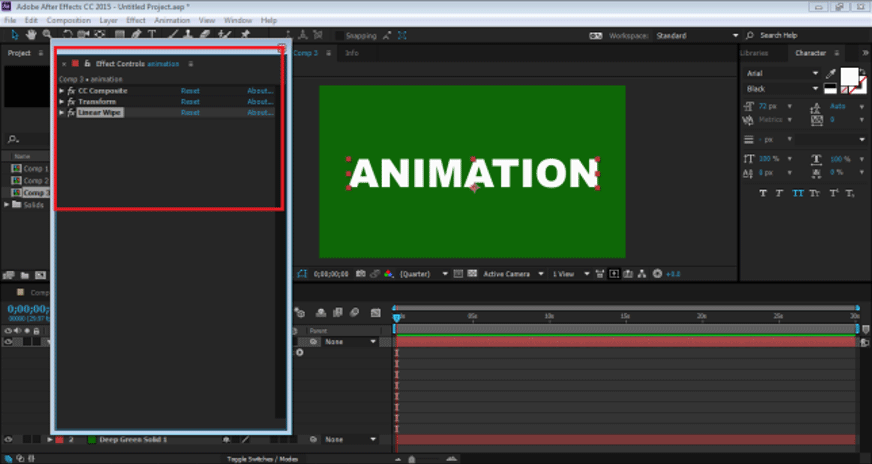
Task: Select the Brush tool
Action: pyautogui.click(x=172, y=34)
